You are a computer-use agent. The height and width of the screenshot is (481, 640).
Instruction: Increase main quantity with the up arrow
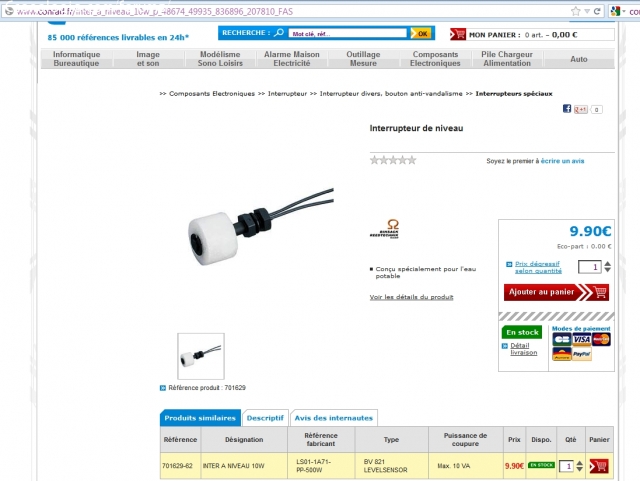[x=607, y=264]
